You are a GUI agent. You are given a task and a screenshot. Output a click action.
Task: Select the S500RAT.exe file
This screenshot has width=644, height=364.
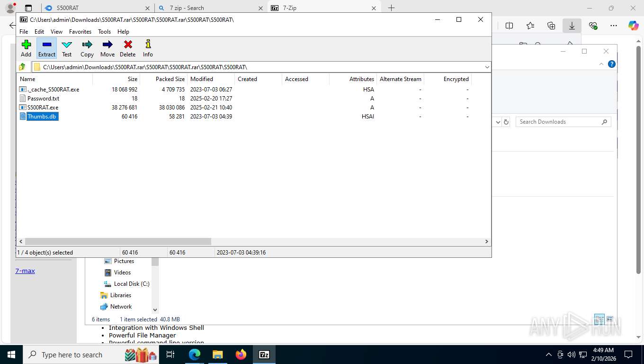click(x=43, y=107)
